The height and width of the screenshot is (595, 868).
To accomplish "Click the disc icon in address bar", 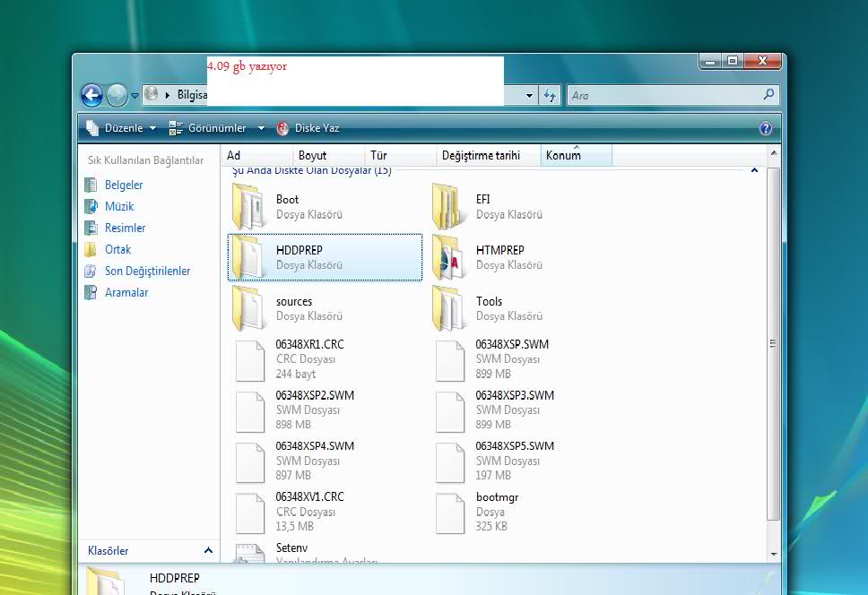I will tap(152, 95).
